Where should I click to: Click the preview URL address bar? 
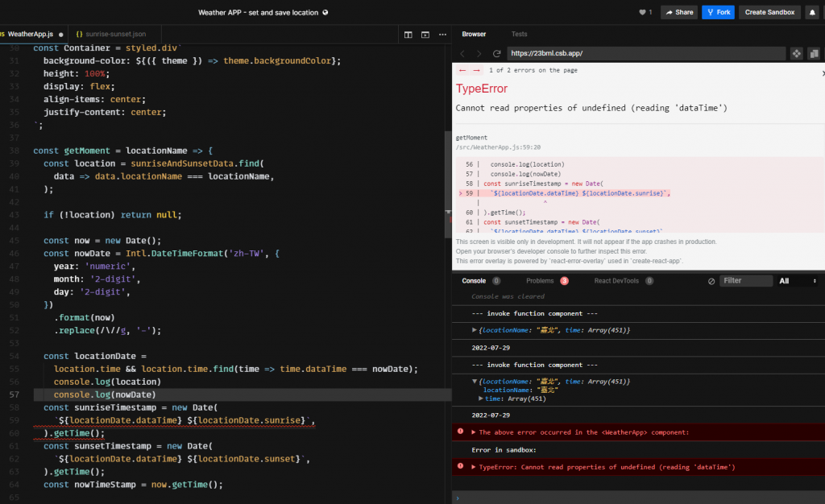(x=646, y=54)
